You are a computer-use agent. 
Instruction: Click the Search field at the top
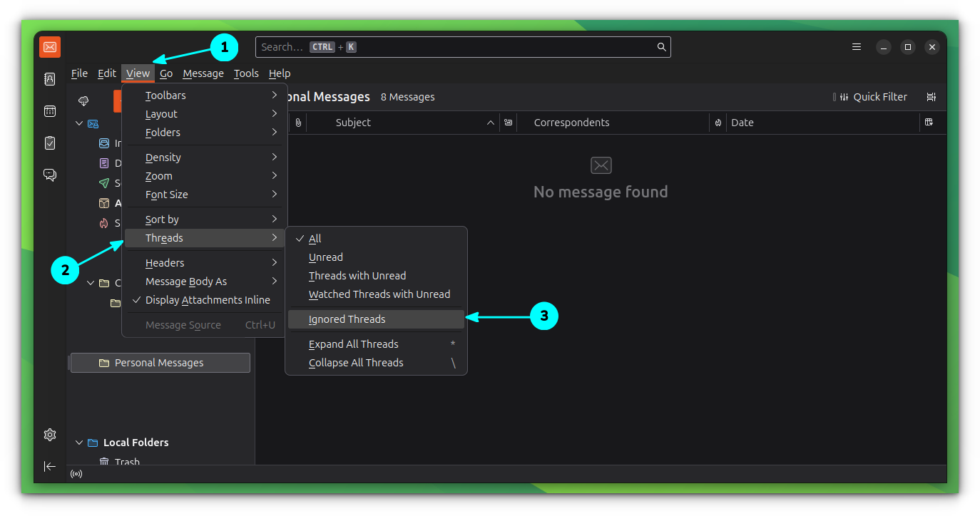462,46
